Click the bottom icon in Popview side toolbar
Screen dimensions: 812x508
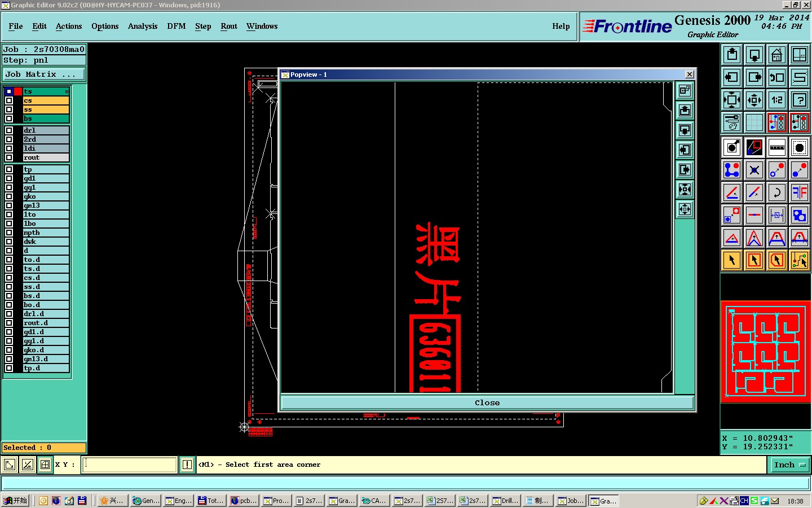coord(685,209)
